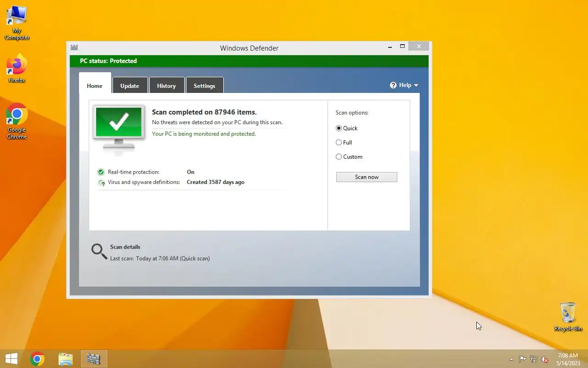Click the Scan now button
This screenshot has width=588, height=368.
click(x=367, y=177)
